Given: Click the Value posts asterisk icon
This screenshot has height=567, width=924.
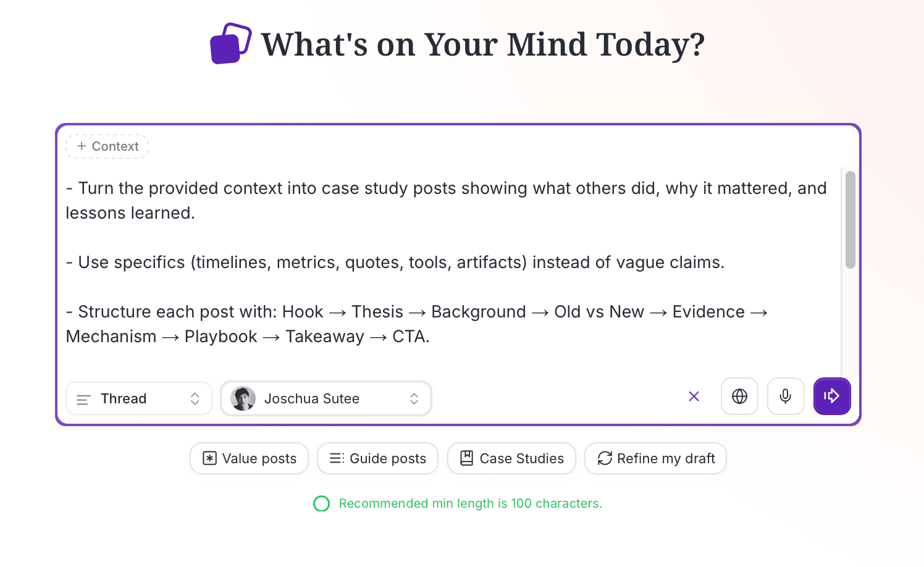Looking at the screenshot, I should 210,458.
